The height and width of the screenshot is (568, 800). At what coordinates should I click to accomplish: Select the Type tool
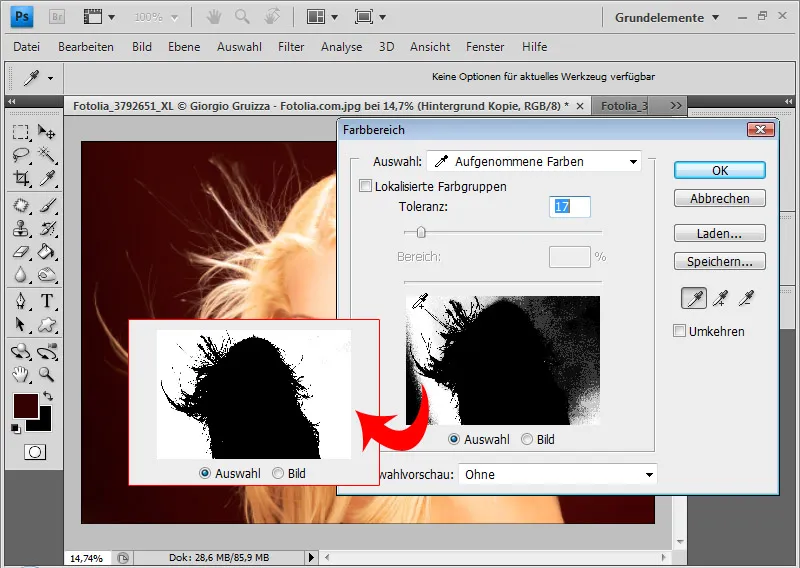[46, 301]
